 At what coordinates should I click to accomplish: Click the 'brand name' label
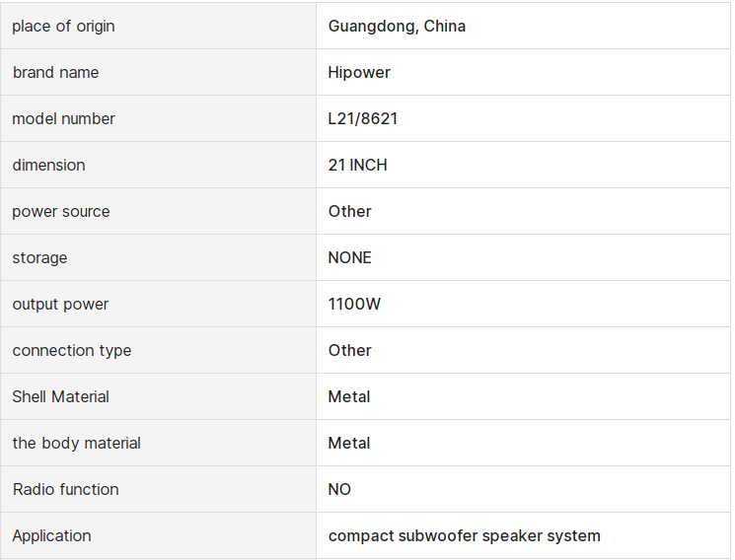(x=55, y=72)
